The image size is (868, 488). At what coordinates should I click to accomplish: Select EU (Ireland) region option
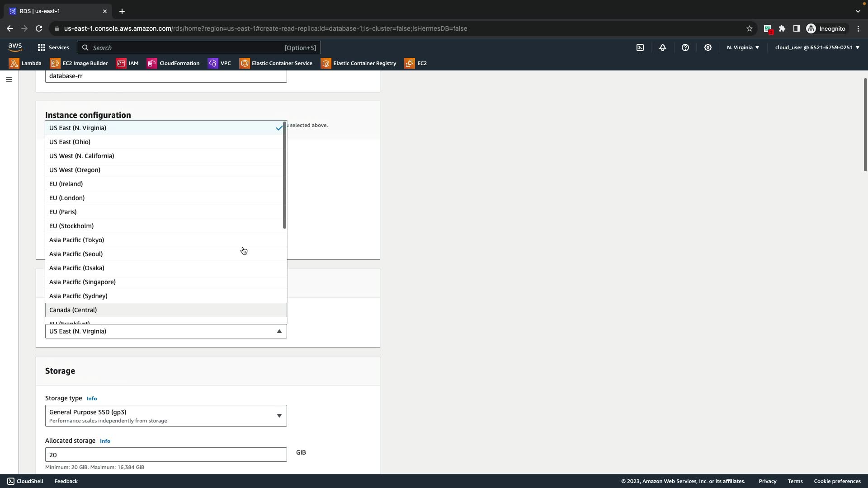[x=165, y=184]
